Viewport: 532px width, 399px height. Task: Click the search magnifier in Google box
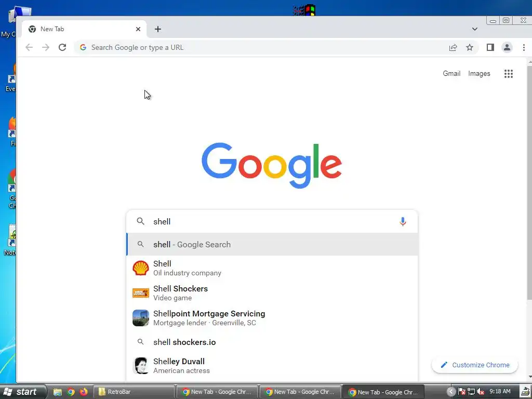click(x=140, y=221)
